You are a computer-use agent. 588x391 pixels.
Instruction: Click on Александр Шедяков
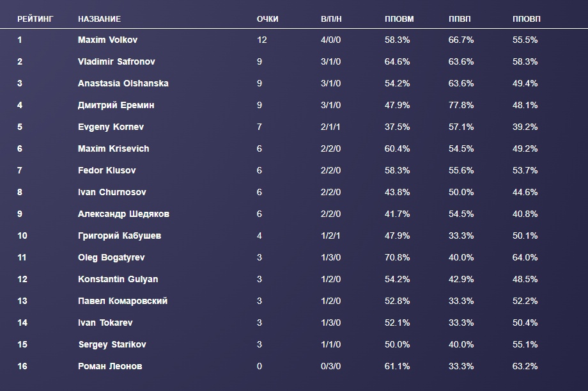(123, 214)
